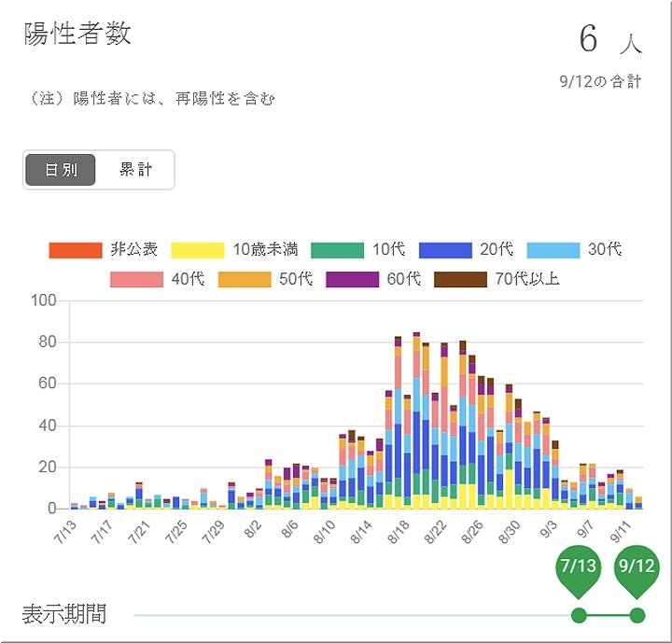This screenshot has width=672, height=643.
Task: Click the tallest bar near 8/20
Action: pos(416,420)
